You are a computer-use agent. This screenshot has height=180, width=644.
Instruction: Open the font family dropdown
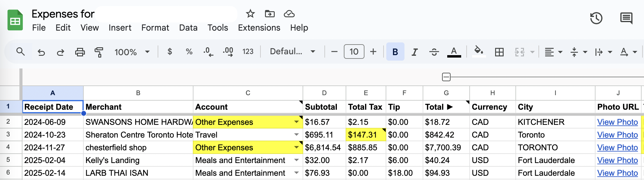click(292, 52)
